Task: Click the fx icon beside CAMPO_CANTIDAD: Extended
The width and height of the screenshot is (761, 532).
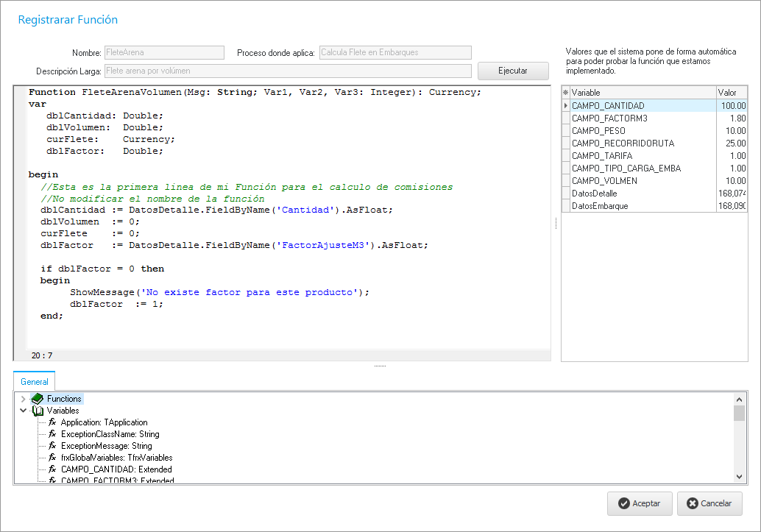Action: tap(52, 469)
